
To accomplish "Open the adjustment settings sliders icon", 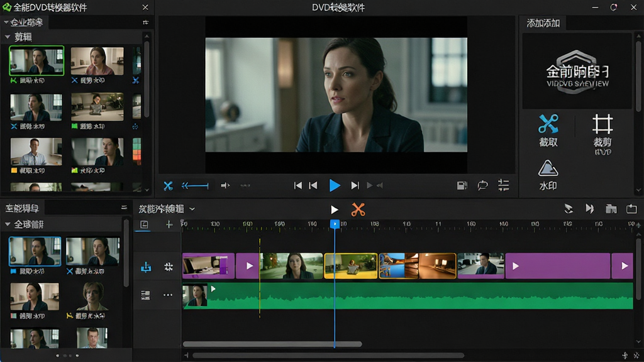I will click(504, 185).
